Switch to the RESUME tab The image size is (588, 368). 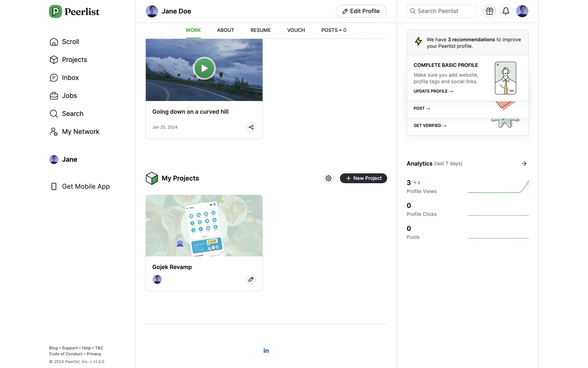(x=260, y=30)
